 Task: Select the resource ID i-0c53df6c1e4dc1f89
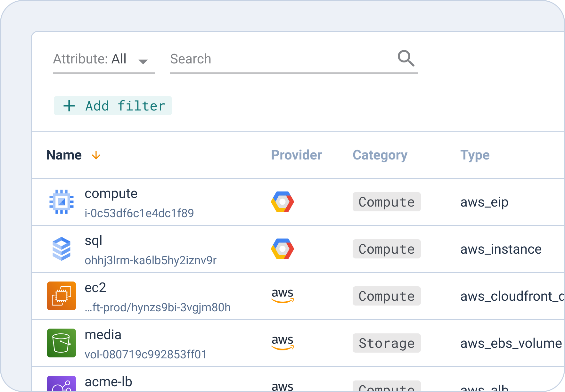pyautogui.click(x=139, y=213)
